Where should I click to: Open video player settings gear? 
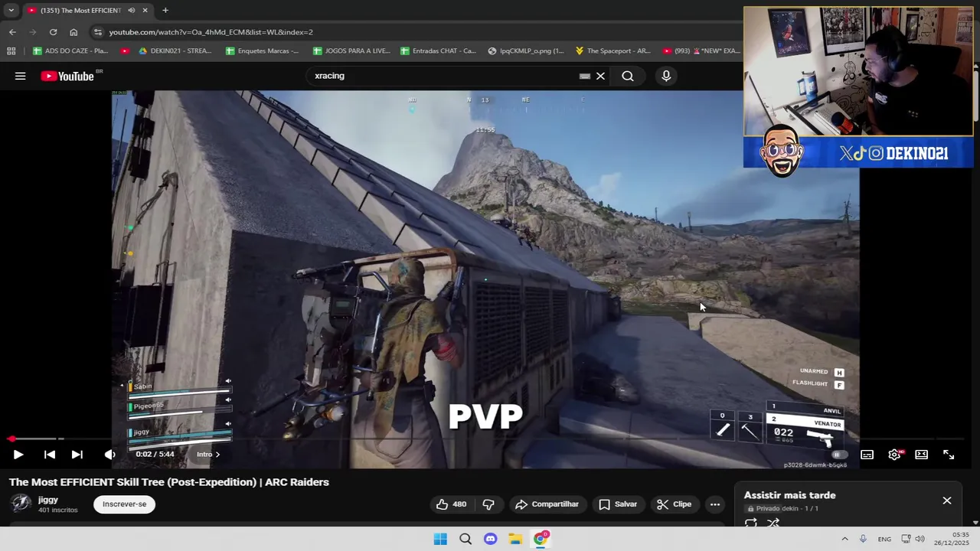click(x=894, y=455)
